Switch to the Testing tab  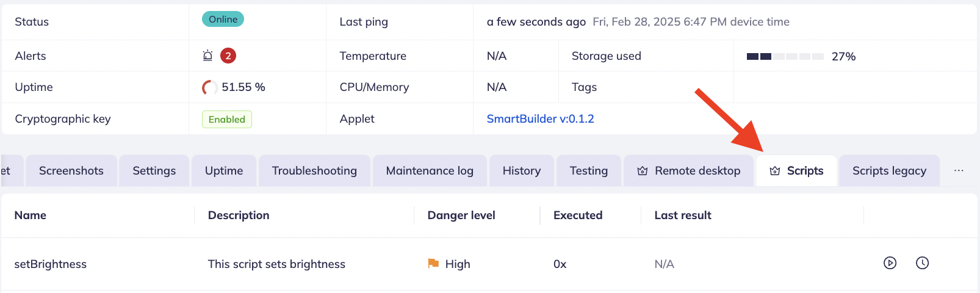tap(589, 171)
